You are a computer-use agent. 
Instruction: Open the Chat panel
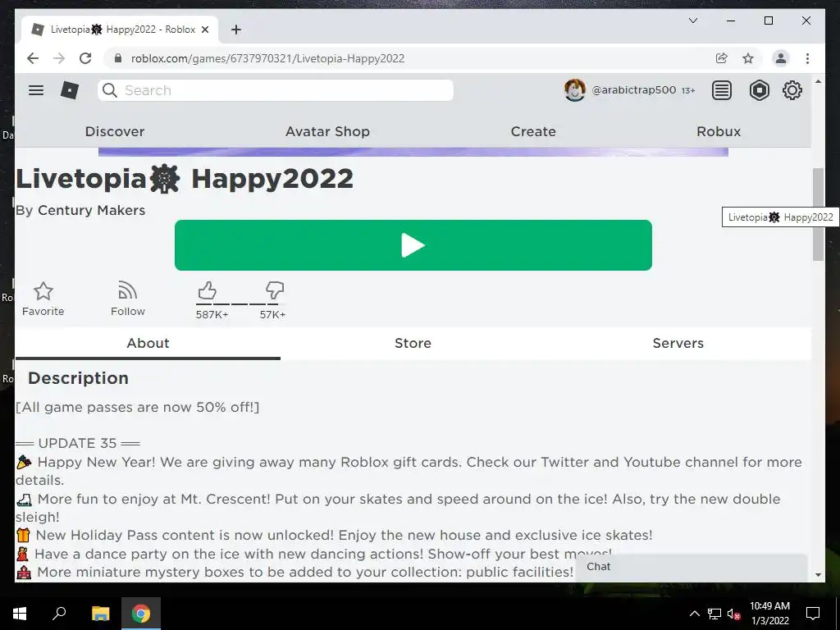click(x=691, y=567)
